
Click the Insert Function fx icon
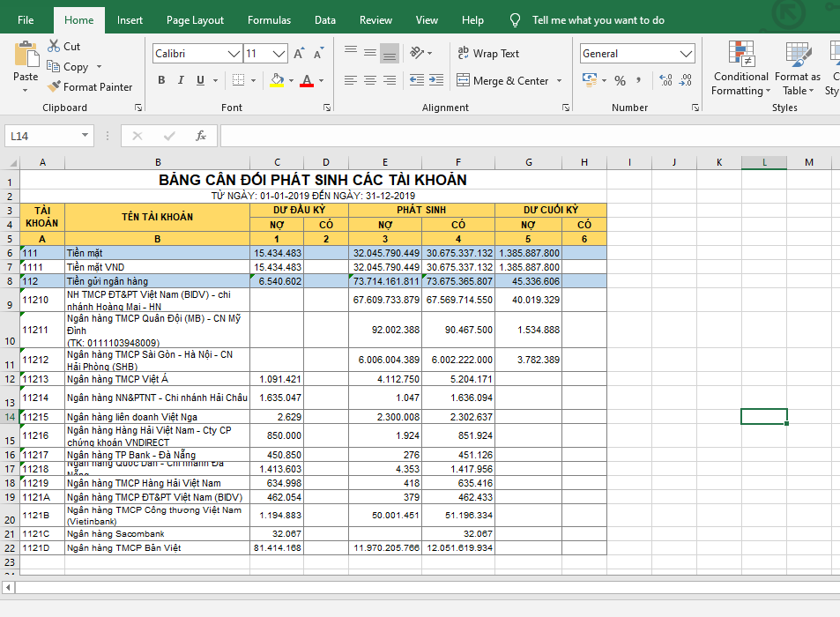coord(201,136)
